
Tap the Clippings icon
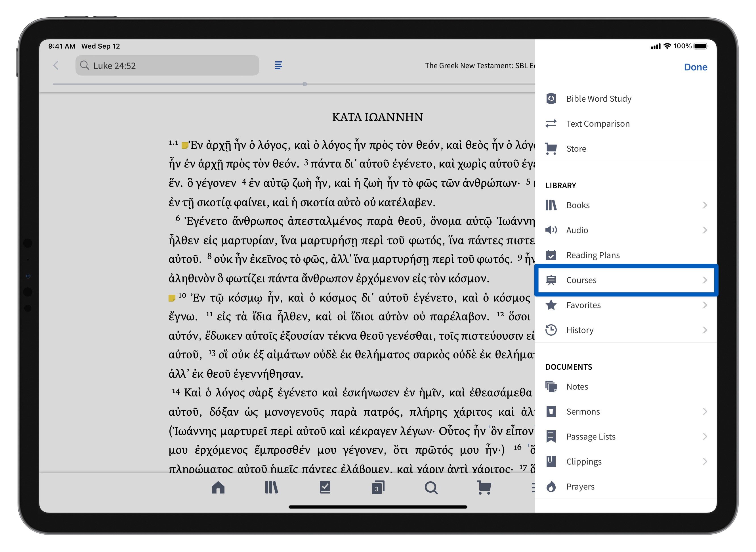551,461
